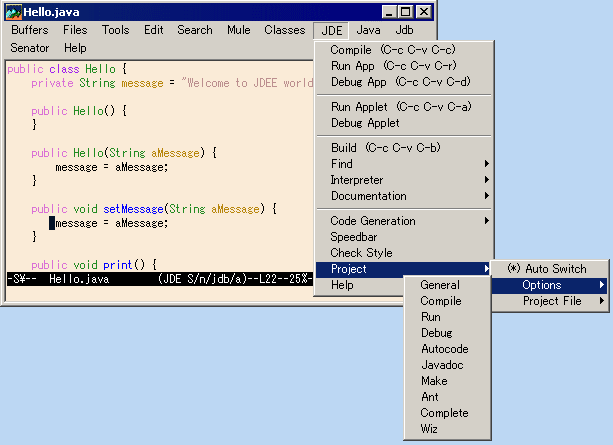
Task: Choose Run App from the JDE menu
Action: [403, 66]
